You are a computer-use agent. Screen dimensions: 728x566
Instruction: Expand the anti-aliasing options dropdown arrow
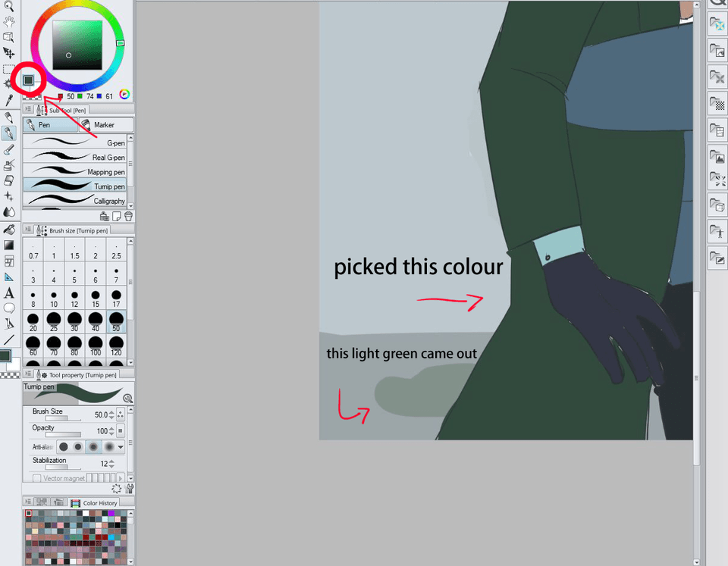pos(121,447)
